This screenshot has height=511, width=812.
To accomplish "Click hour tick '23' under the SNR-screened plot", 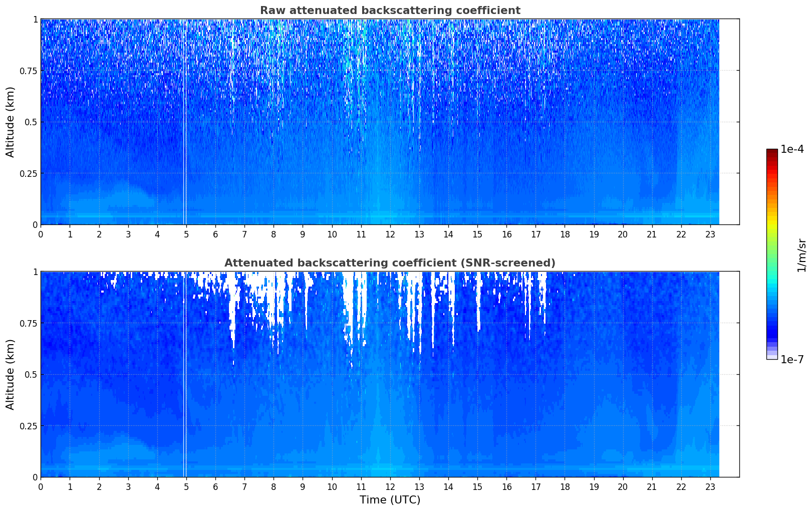I will coord(710,486).
